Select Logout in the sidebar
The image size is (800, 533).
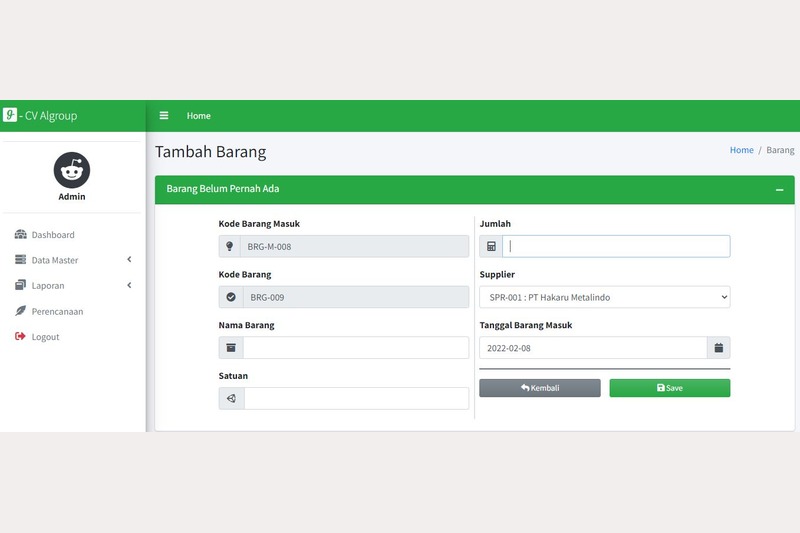click(x=45, y=337)
